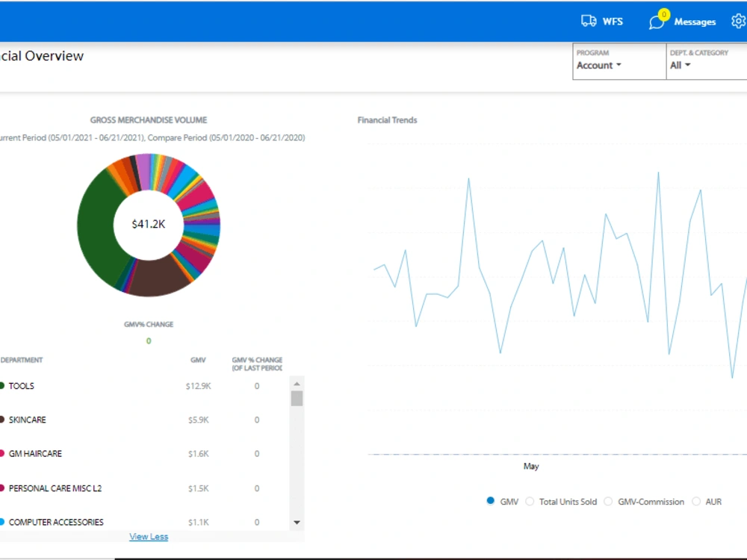Click $1.5K GMV value
Viewport: 747px width, 560px height.
tap(198, 488)
